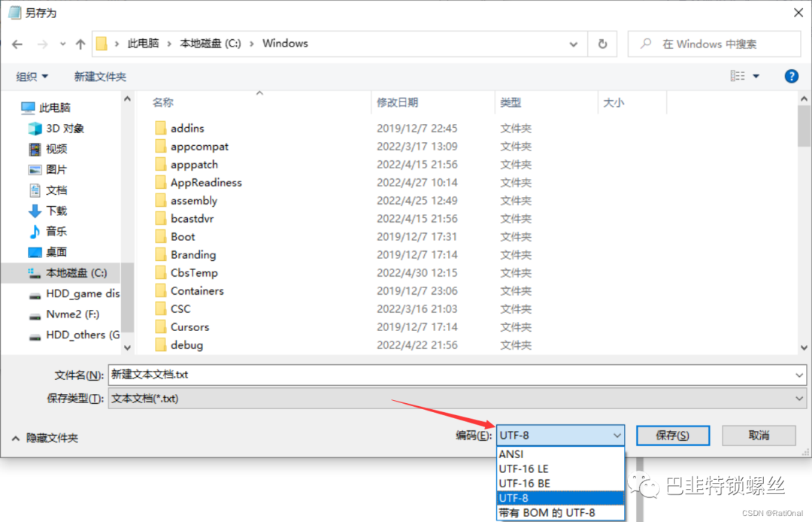The image size is (812, 522).
Task: Select the Containers folder icon
Action: 161,291
